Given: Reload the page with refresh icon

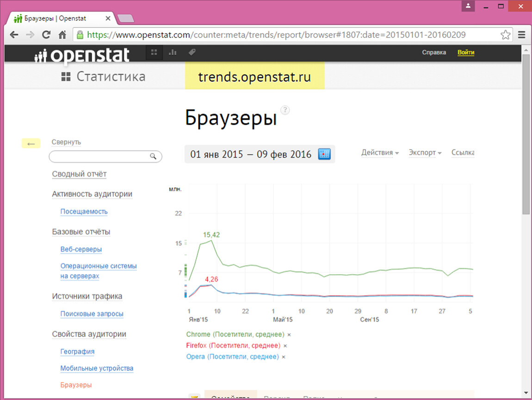Looking at the screenshot, I should [46, 35].
